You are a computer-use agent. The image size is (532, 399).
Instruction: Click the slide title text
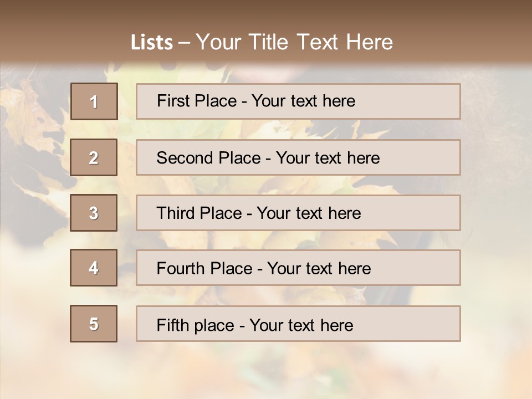click(x=262, y=42)
